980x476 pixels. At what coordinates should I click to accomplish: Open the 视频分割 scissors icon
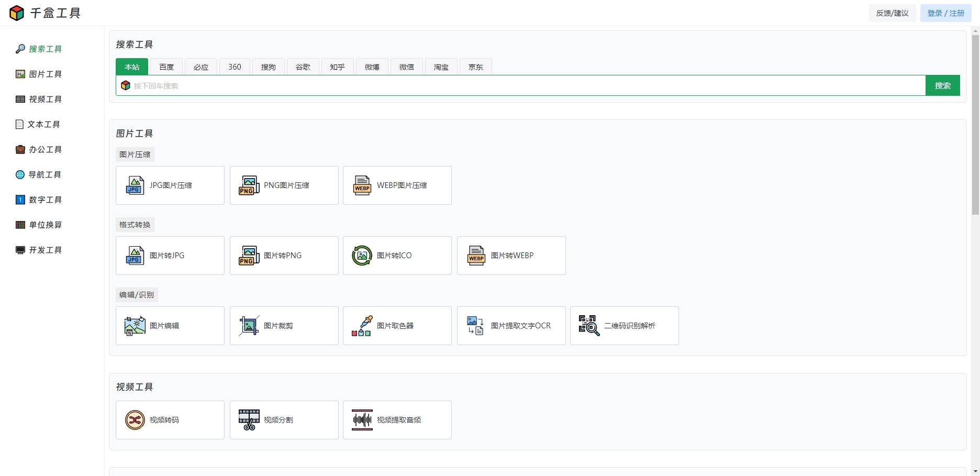[249, 420]
